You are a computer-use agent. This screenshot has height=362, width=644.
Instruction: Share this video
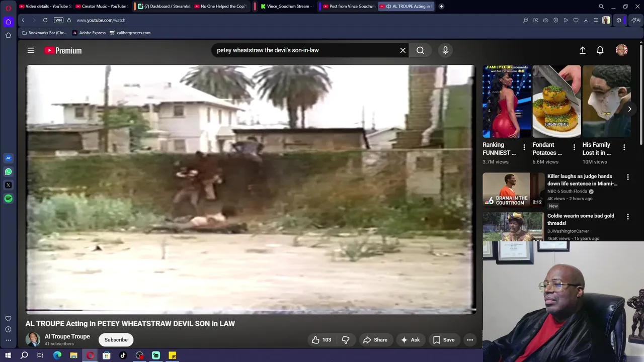coord(375,340)
